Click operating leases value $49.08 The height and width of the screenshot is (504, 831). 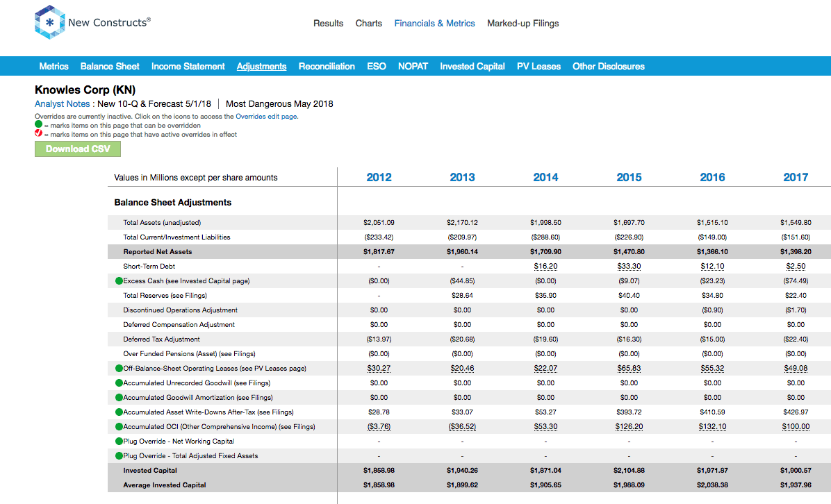[x=796, y=368]
